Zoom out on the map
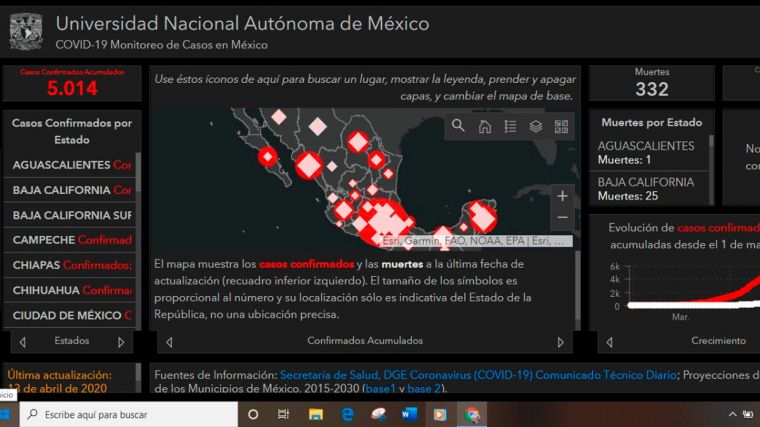This screenshot has height=427, width=760. [562, 217]
